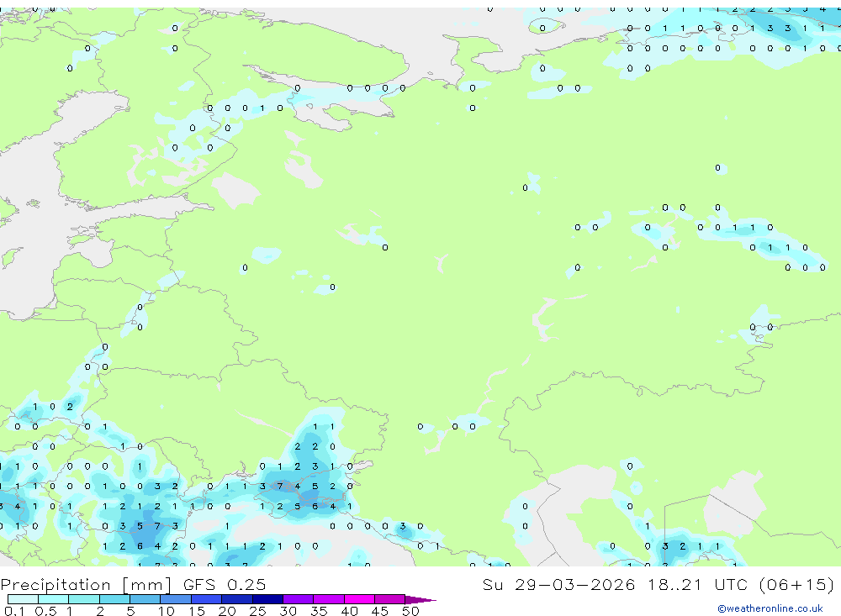The image size is (841, 616).
Task: Click the legend label '25'
Action: 257,611
